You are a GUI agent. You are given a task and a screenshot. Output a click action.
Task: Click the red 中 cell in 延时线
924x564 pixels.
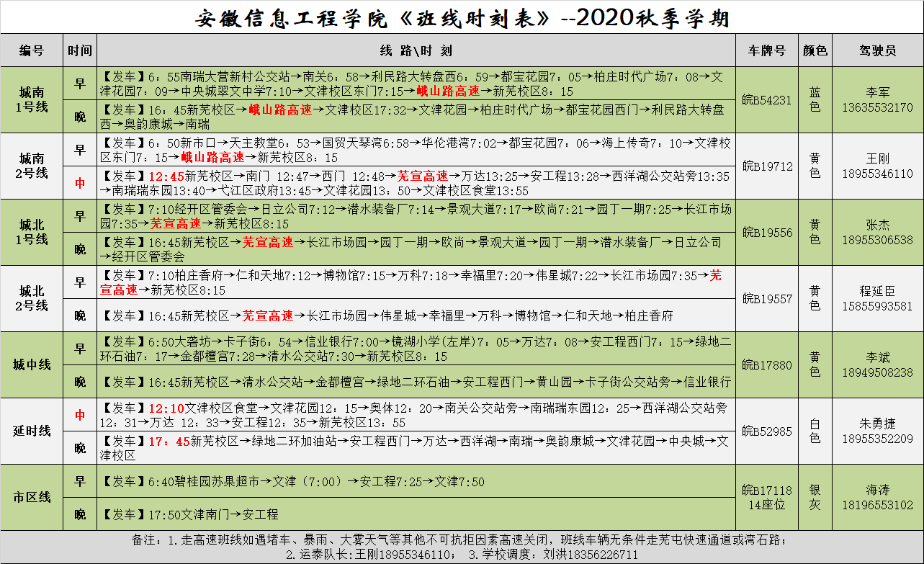coord(80,415)
